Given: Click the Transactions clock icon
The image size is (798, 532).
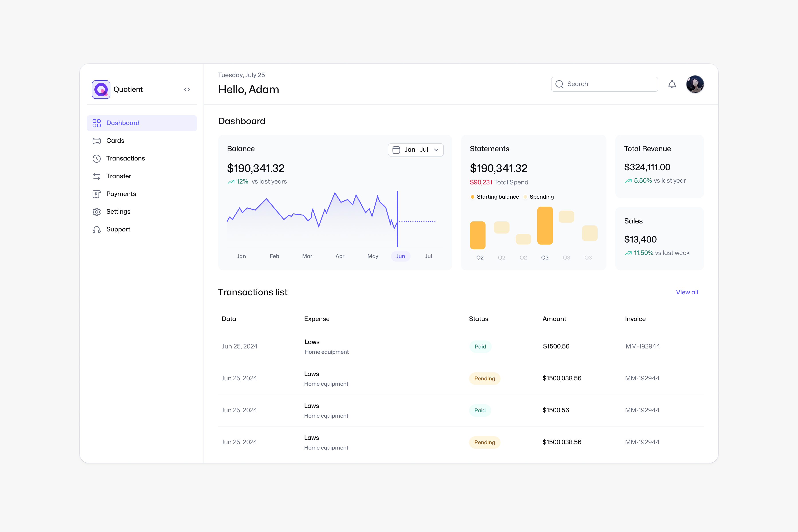Looking at the screenshot, I should [x=97, y=158].
